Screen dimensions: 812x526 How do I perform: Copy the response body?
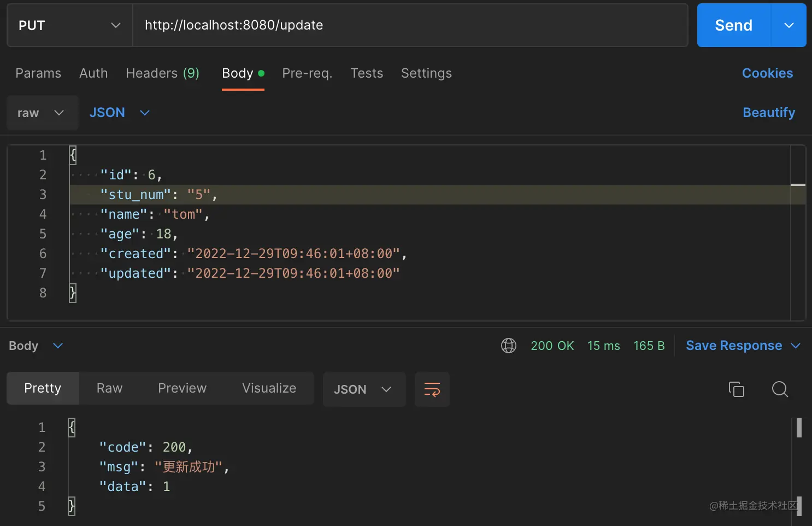pyautogui.click(x=736, y=389)
